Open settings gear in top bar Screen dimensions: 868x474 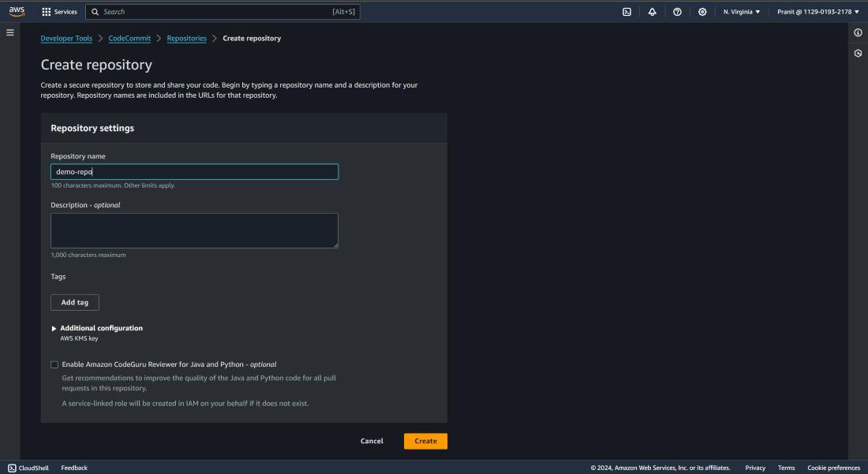702,12
